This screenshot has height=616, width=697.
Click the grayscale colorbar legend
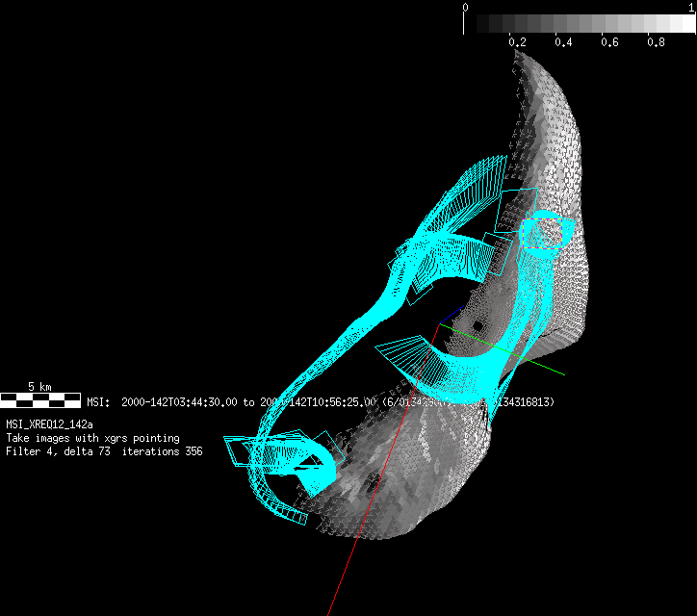pyautogui.click(x=580, y=23)
